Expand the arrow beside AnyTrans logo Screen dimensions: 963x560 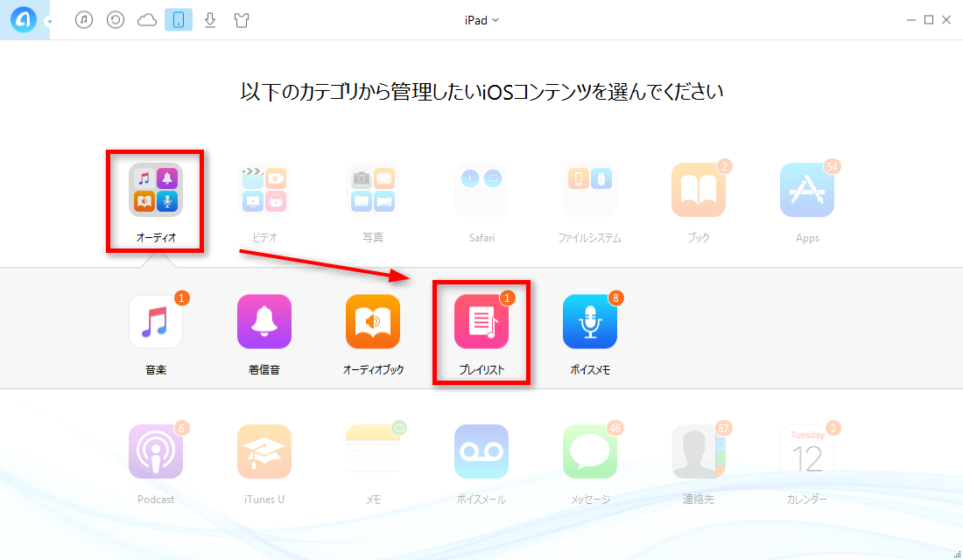49,22
